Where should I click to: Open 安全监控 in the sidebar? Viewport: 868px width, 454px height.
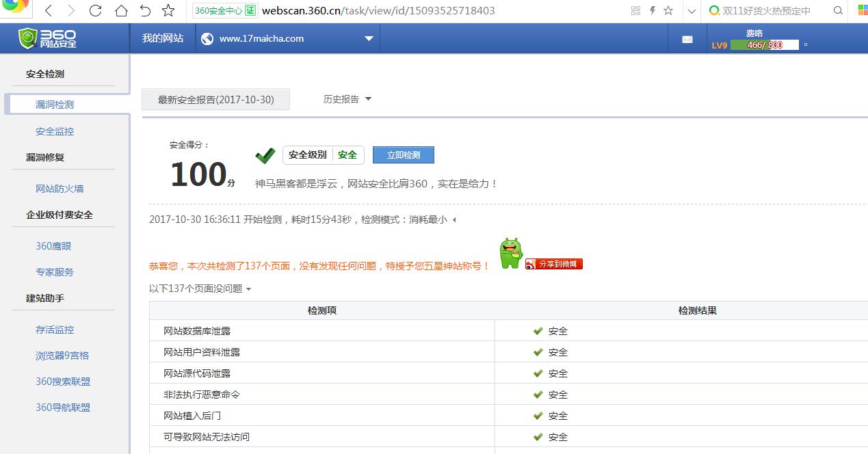click(55, 131)
